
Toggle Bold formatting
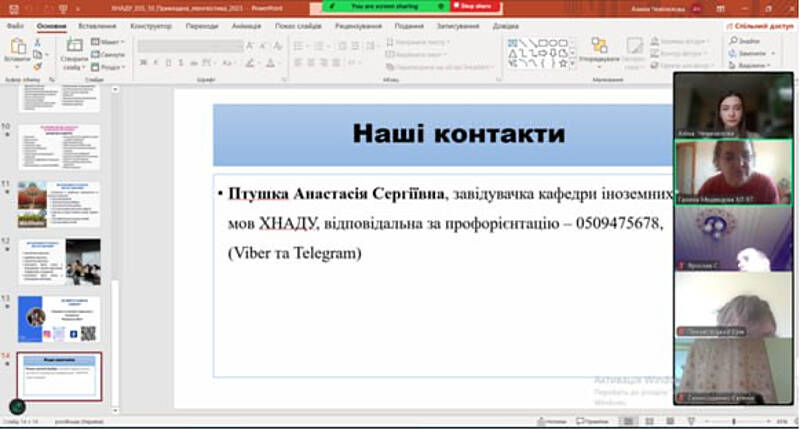[143, 63]
